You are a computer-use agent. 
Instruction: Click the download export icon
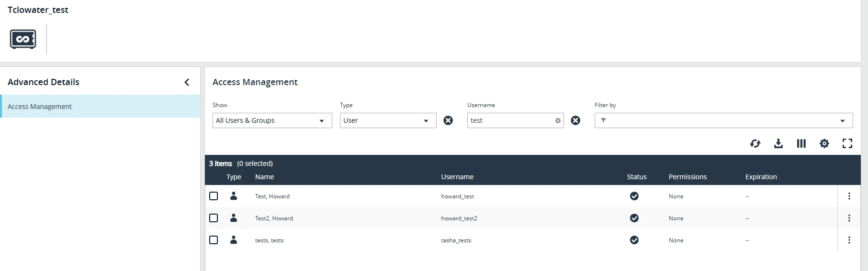pyautogui.click(x=778, y=143)
